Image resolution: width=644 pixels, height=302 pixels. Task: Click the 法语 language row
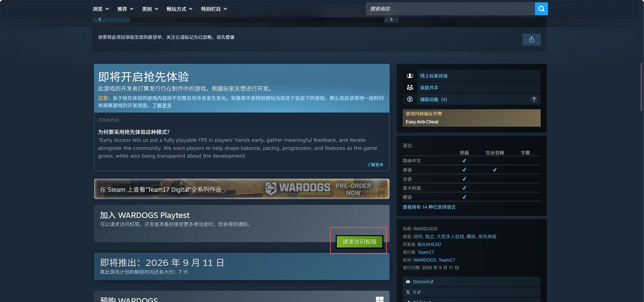pyautogui.click(x=471, y=179)
